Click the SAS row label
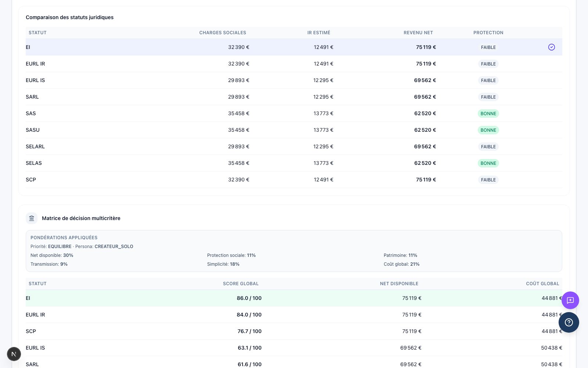Viewport: 588px width, 368px height. tap(31, 113)
